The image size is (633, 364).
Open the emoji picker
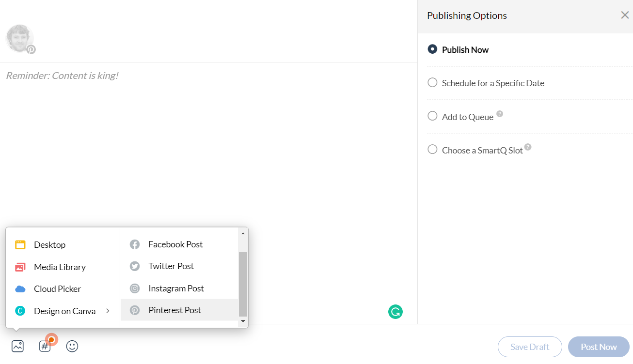(x=72, y=346)
